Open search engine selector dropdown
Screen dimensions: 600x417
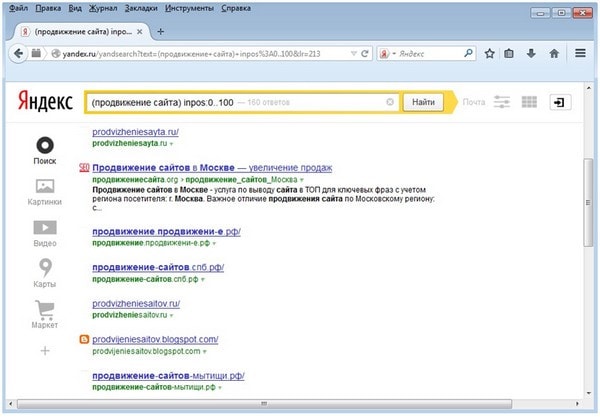(394, 53)
